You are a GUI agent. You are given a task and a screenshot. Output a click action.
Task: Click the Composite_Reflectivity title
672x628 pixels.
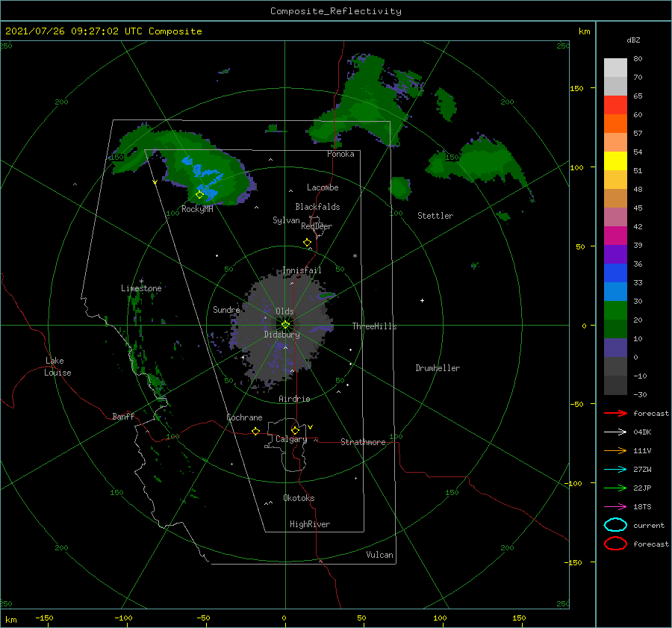(x=336, y=11)
